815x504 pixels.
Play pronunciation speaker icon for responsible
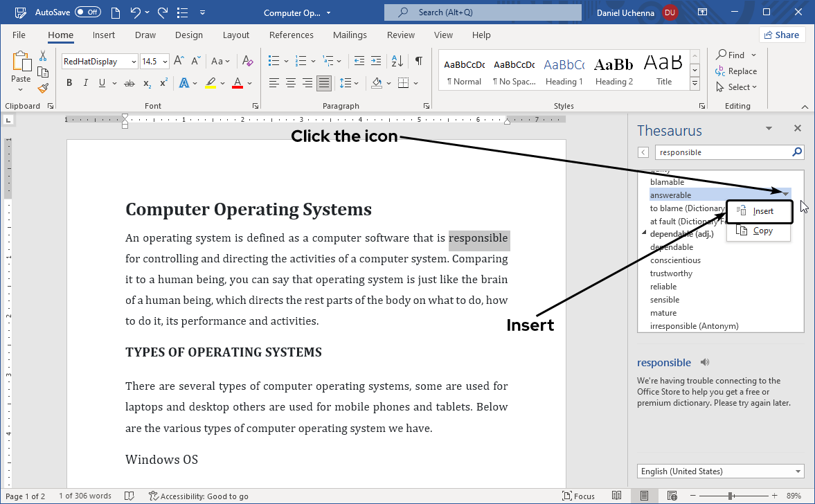(705, 362)
